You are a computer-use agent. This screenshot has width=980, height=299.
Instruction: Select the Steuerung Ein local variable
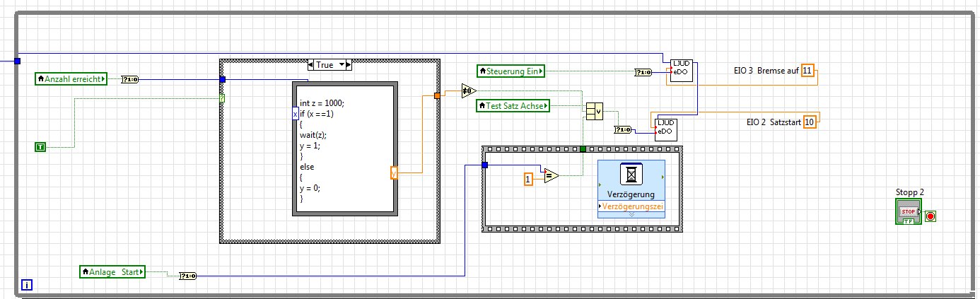coord(512,71)
